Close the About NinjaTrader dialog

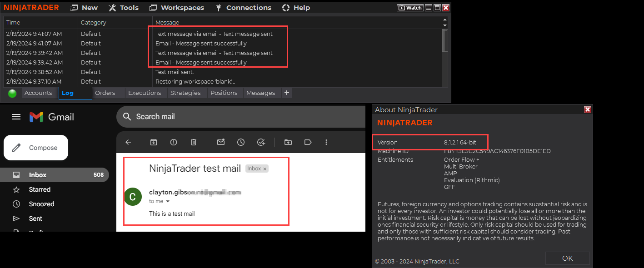coord(587,109)
